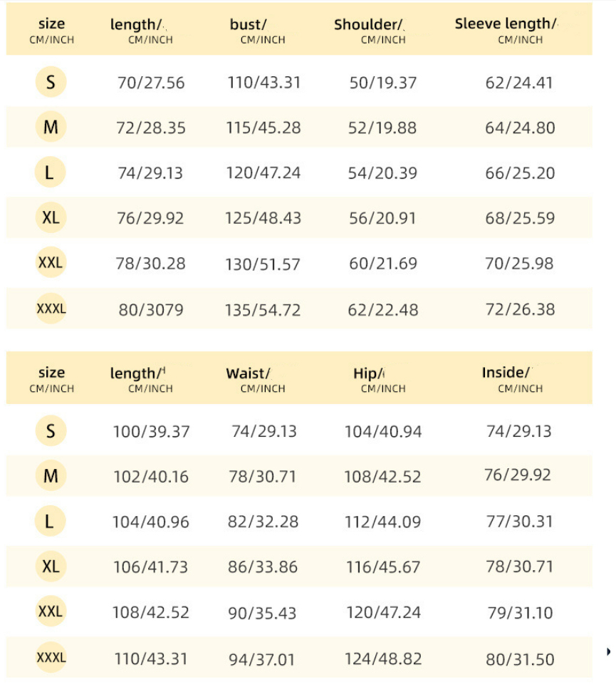Viewport: 616px width, 687px height.
Task: Click the S size badge in bust table
Action: (x=50, y=83)
